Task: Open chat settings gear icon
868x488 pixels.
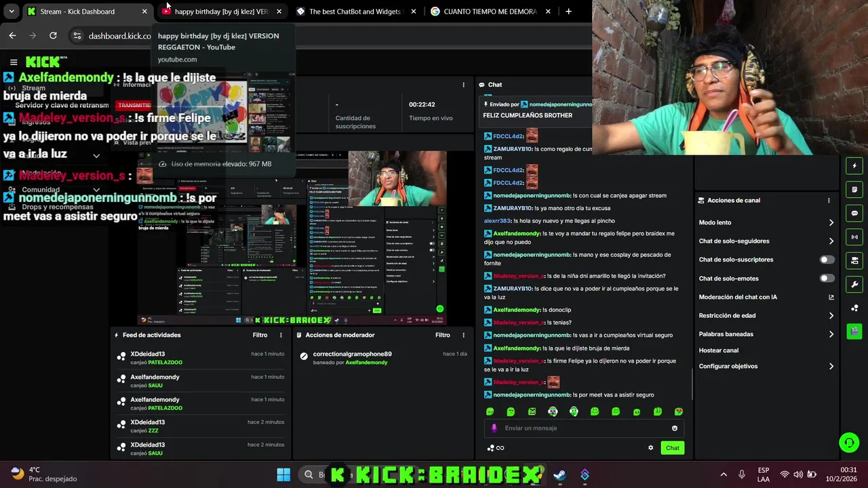Action: 651,447
